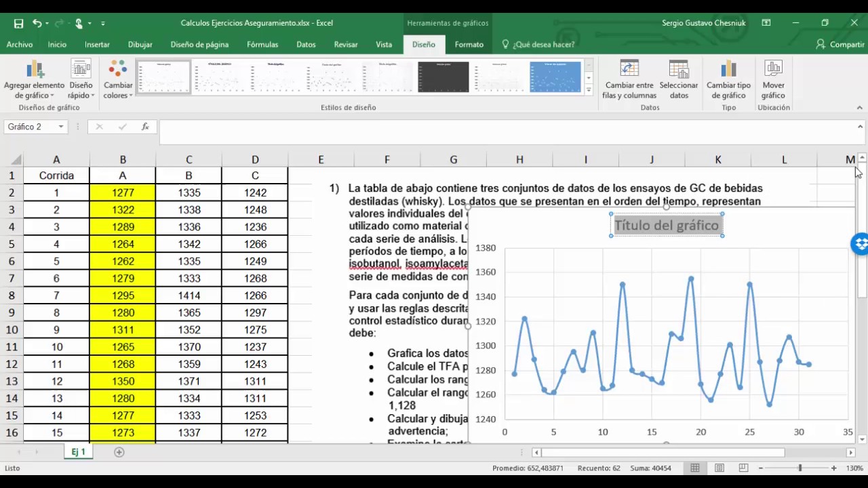Select column B header
This screenshot has width=868, height=488.
123,160
